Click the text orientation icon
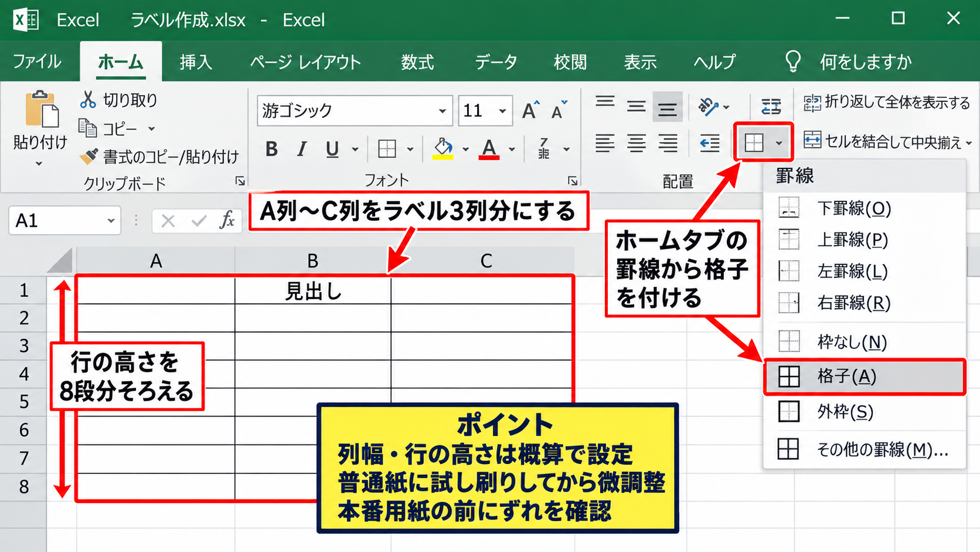 coord(708,106)
